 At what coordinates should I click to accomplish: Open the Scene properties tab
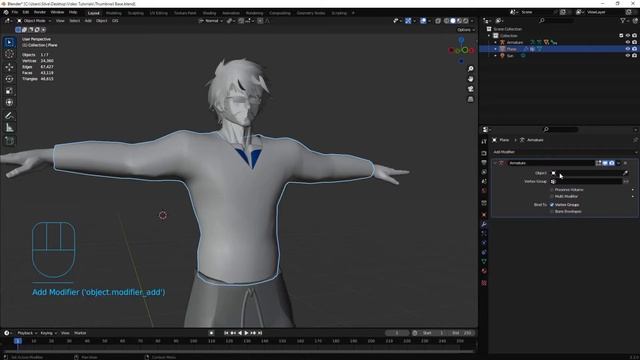[484, 181]
